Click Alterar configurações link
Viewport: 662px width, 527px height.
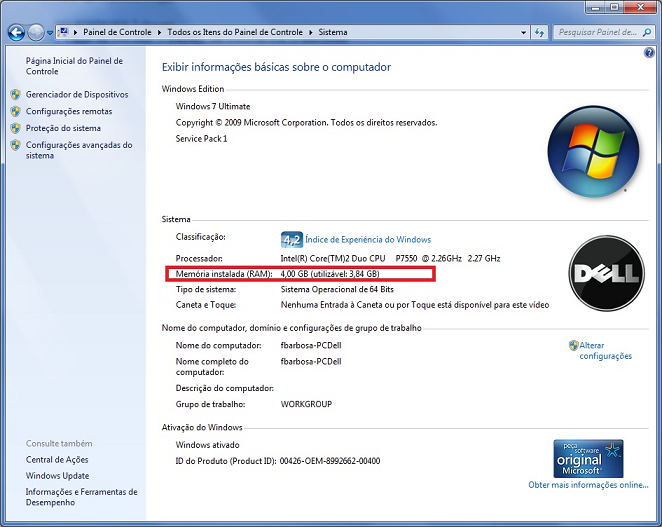click(605, 350)
